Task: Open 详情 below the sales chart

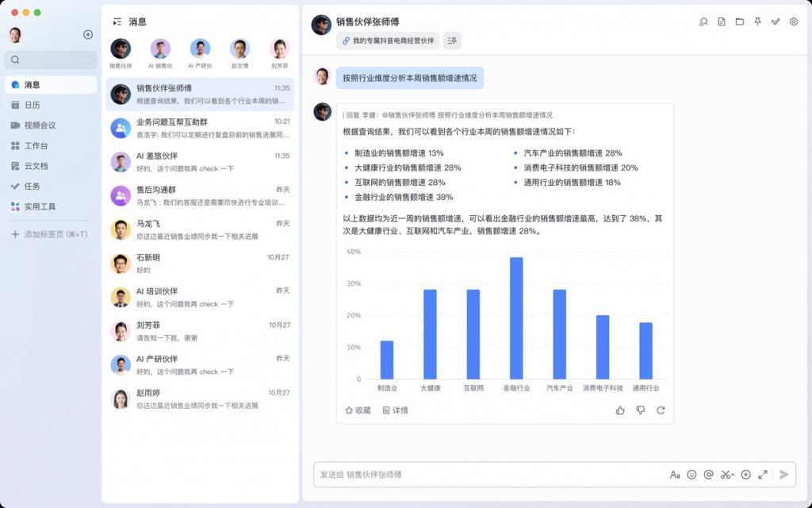Action: [x=394, y=411]
